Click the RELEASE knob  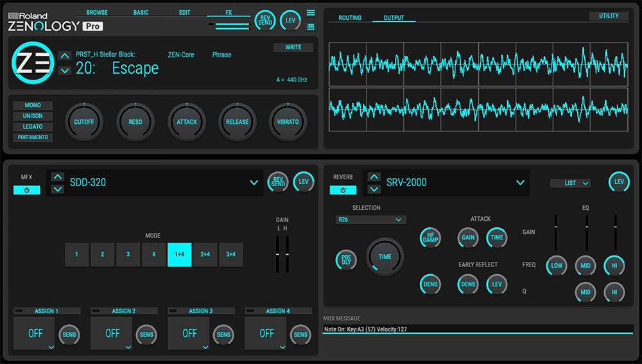(x=237, y=121)
